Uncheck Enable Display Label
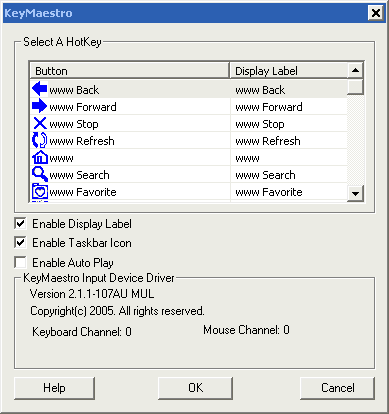Viewport: 389px width, 414px height. click(20, 223)
